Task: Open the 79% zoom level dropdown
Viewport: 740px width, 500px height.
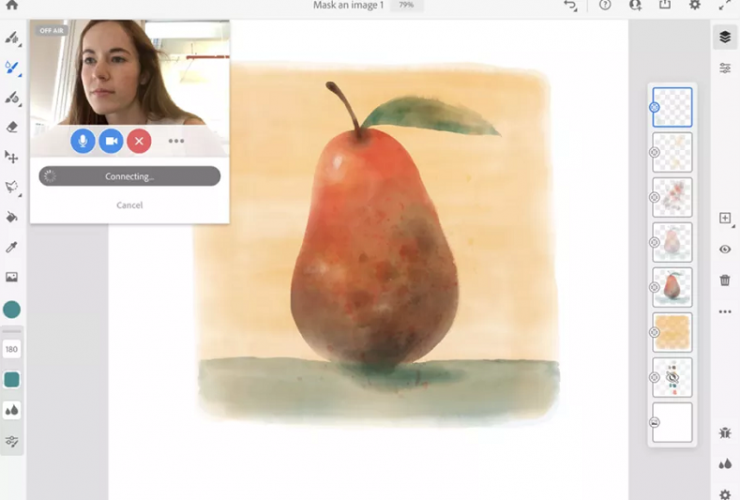Action: point(406,5)
